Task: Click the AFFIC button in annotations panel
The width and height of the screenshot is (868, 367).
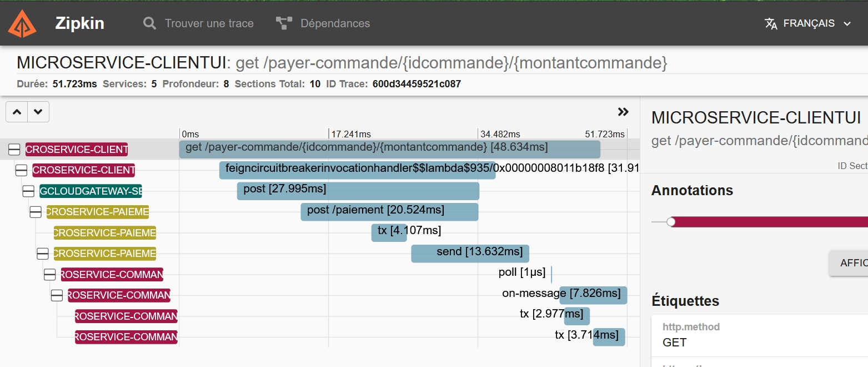Action: pyautogui.click(x=849, y=263)
